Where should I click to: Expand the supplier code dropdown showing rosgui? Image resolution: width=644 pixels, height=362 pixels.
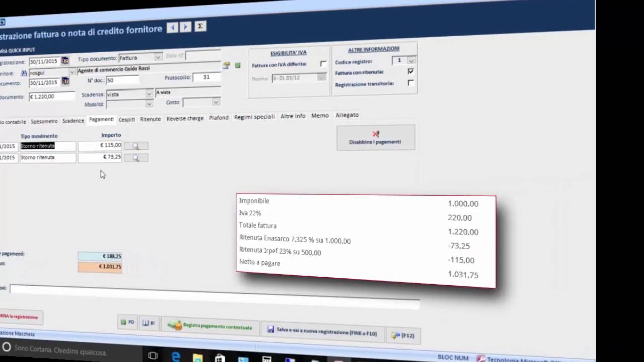tap(72, 72)
